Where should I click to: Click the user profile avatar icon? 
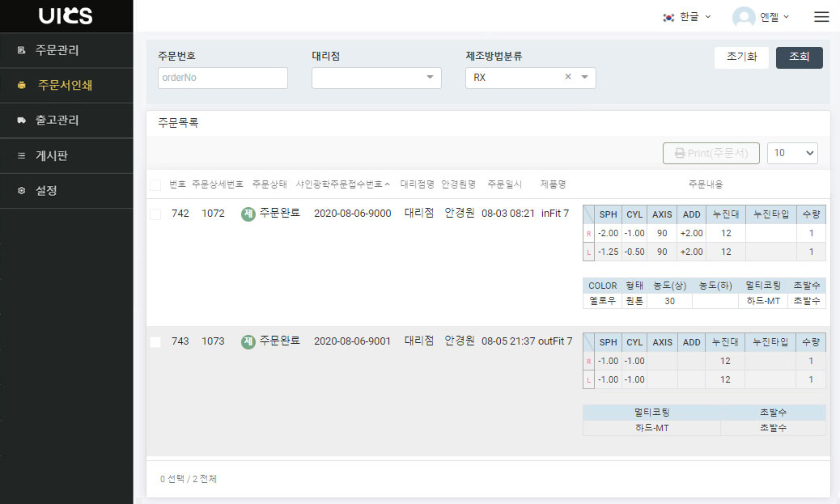(x=742, y=16)
